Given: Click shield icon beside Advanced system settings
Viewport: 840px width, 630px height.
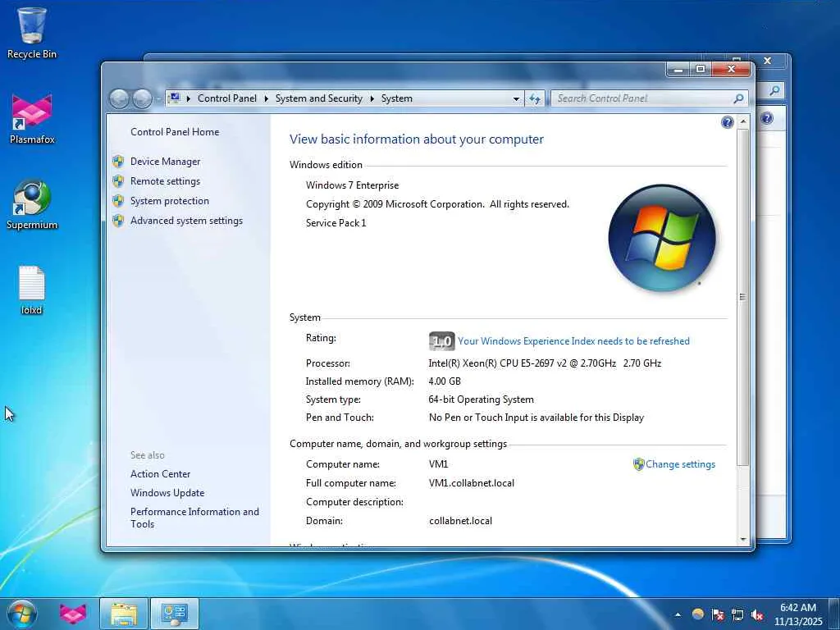Looking at the screenshot, I should (x=118, y=221).
